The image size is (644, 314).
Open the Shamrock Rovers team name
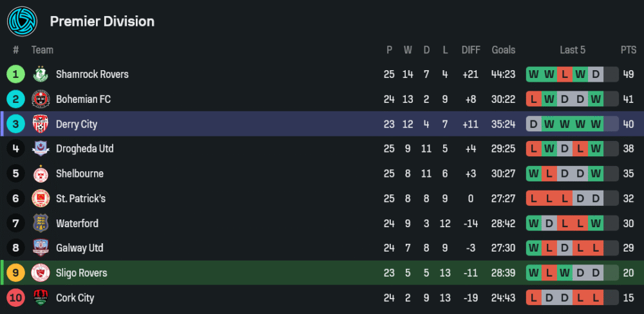click(92, 74)
